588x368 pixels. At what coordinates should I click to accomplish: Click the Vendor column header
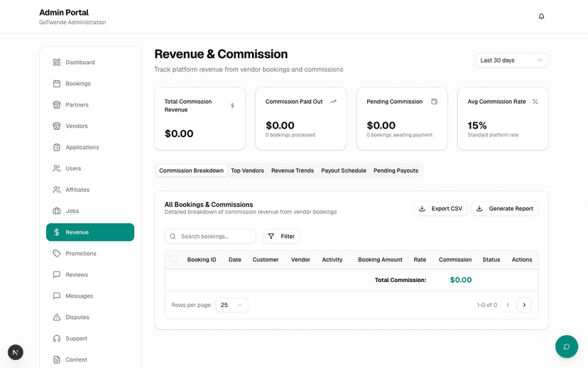(x=301, y=259)
